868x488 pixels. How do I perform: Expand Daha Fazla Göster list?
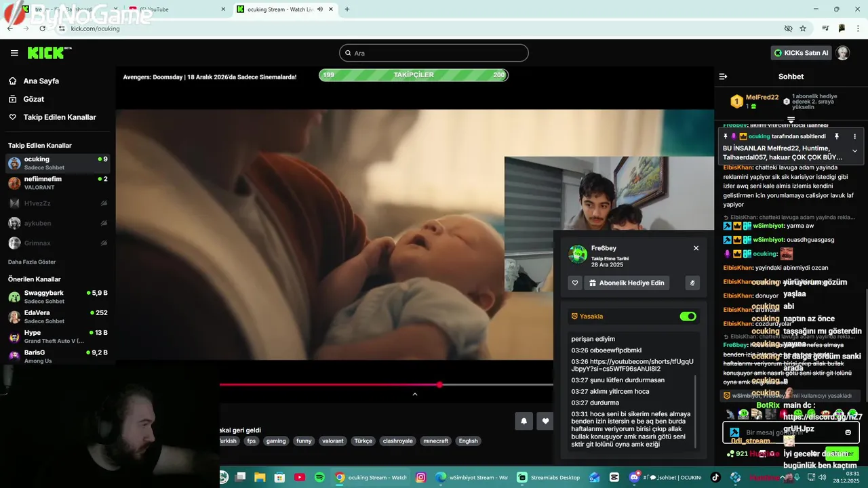pyautogui.click(x=32, y=262)
